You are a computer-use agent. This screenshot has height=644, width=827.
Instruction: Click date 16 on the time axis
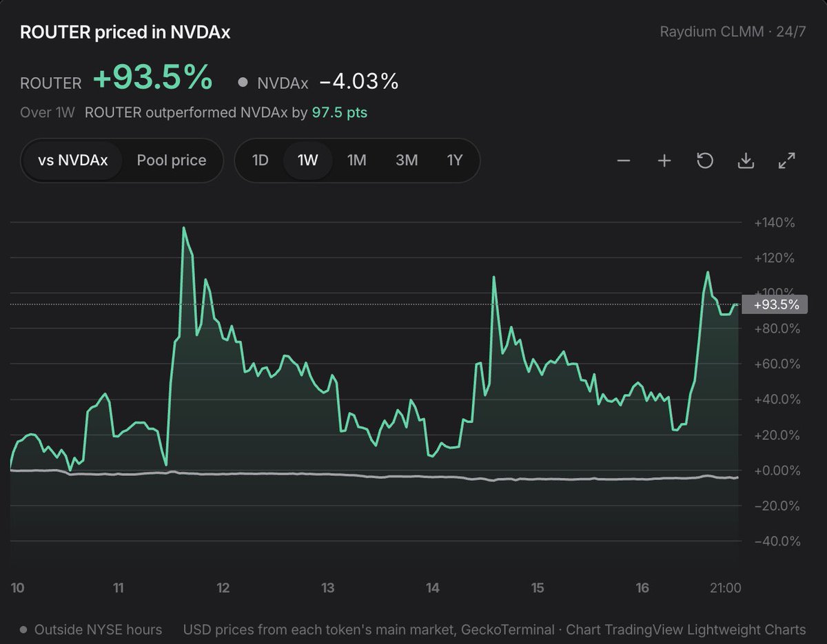(642, 588)
